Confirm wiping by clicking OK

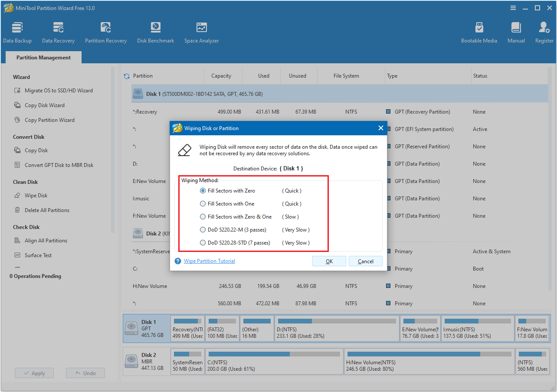coord(329,261)
